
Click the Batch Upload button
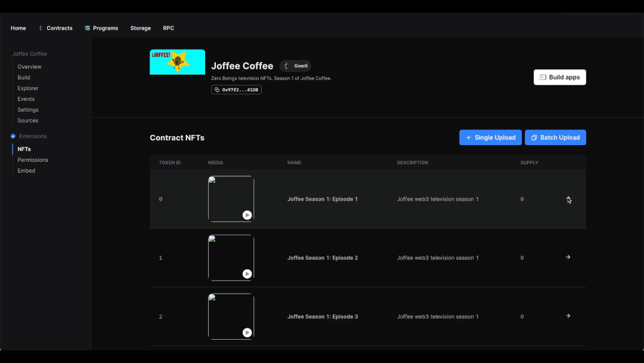[x=555, y=137]
